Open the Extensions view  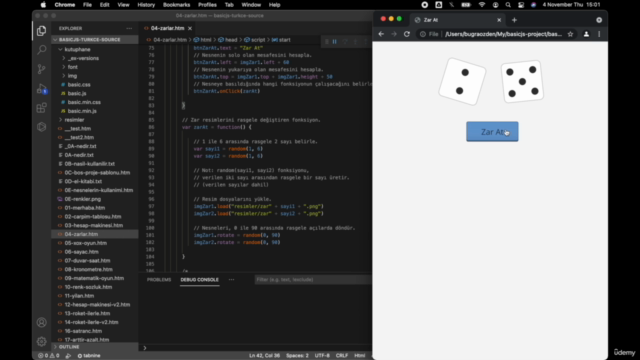pos(41,108)
